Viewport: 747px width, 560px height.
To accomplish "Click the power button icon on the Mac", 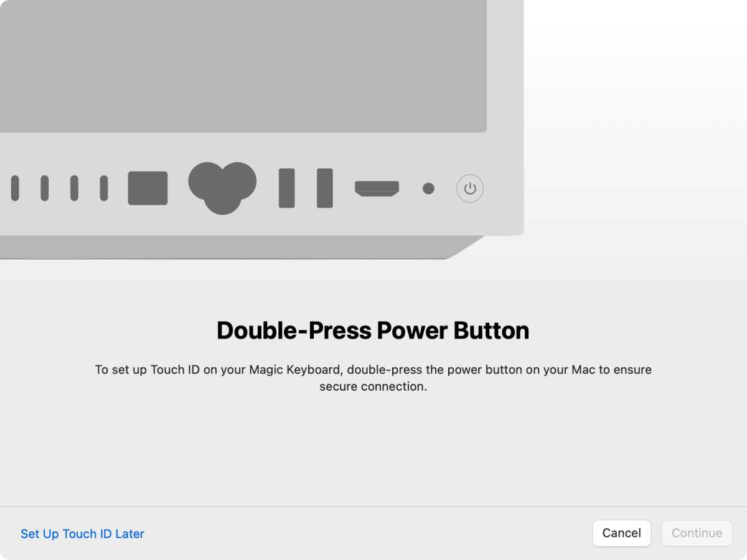I will click(x=470, y=189).
